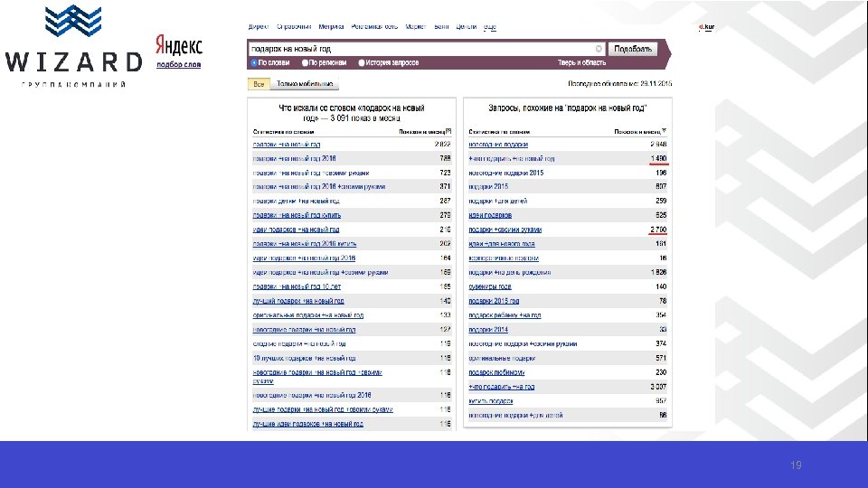Expand the "ещё" services menu

pos(489,27)
